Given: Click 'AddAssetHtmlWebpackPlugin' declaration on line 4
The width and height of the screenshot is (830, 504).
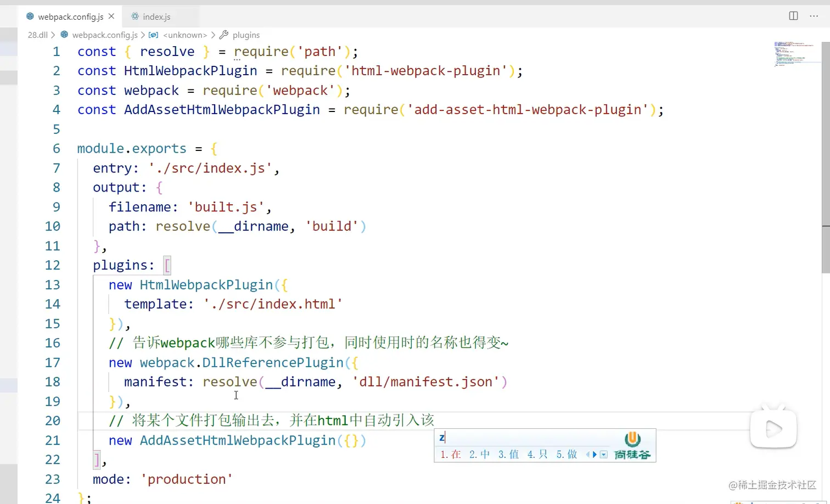Looking at the screenshot, I should [222, 110].
